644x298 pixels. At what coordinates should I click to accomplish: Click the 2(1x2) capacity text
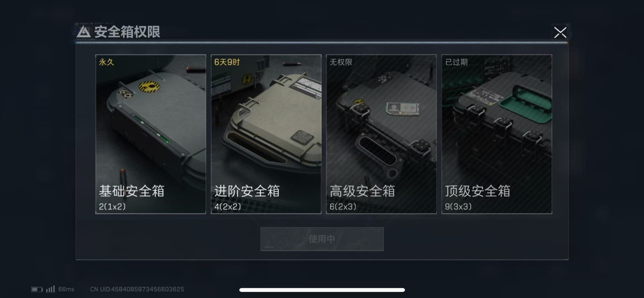point(112,207)
